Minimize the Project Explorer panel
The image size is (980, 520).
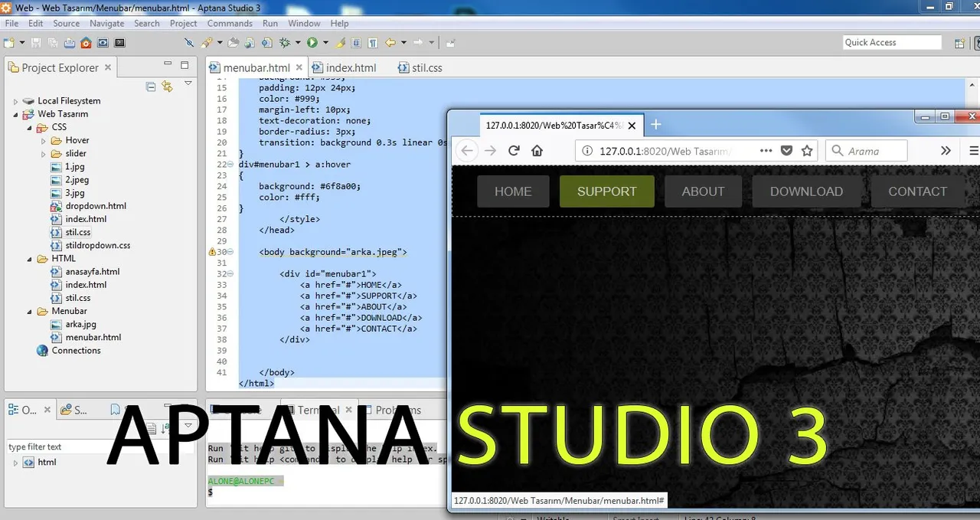tap(168, 64)
